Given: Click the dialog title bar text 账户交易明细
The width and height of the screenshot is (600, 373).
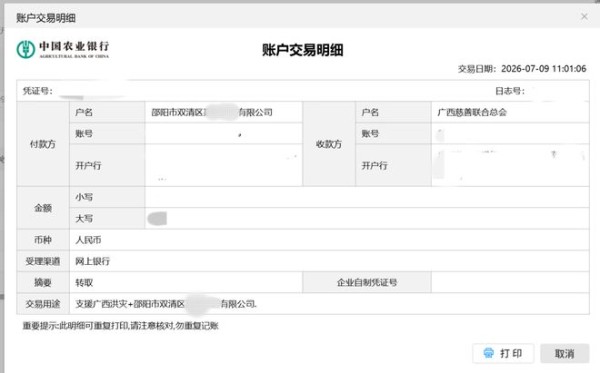Looking at the screenshot, I should point(46,18).
